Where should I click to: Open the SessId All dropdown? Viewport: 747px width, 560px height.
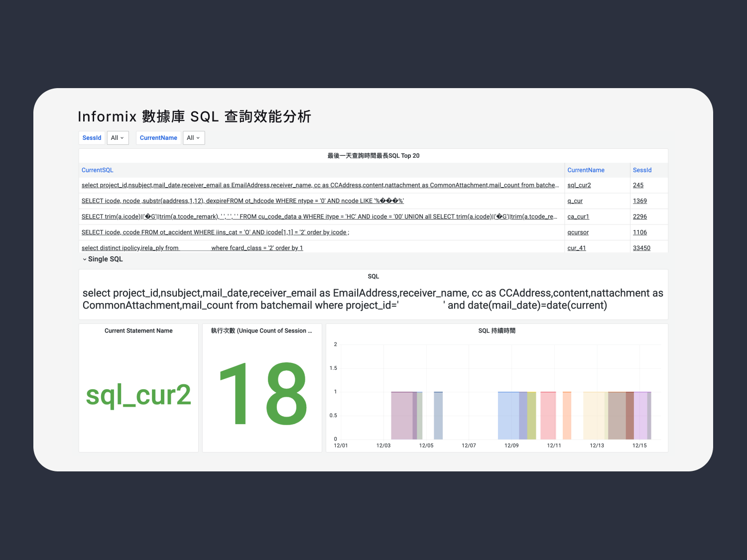coord(118,138)
